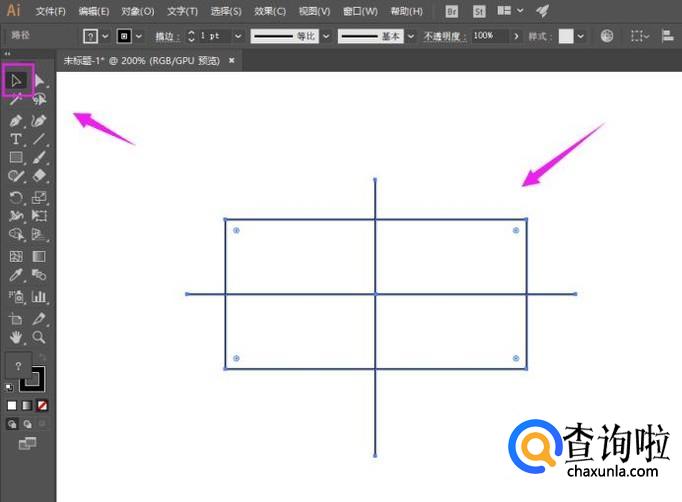Select the Scale tool
The image size is (682, 502).
coord(39,198)
